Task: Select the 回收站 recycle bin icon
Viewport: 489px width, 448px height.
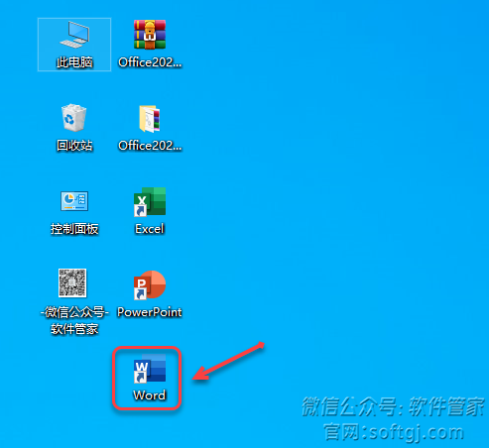Action: 74,118
